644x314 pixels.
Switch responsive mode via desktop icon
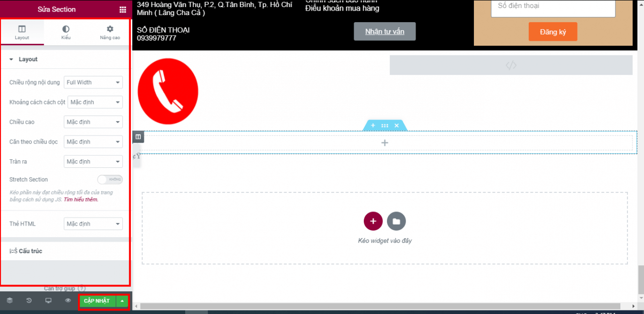coord(48,300)
